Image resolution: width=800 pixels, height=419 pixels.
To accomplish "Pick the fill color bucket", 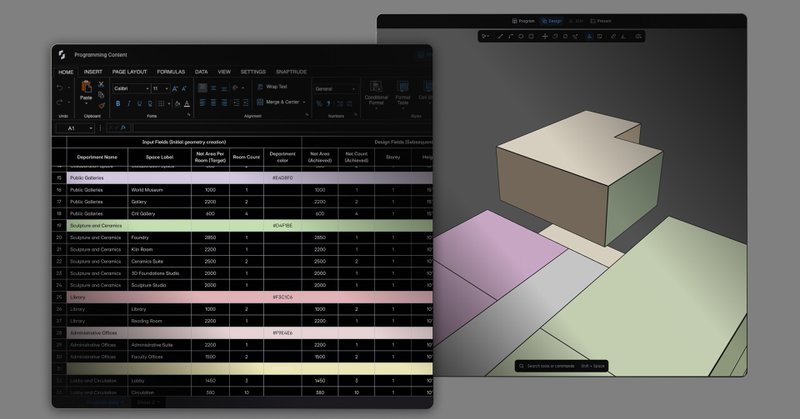I will pos(177,104).
